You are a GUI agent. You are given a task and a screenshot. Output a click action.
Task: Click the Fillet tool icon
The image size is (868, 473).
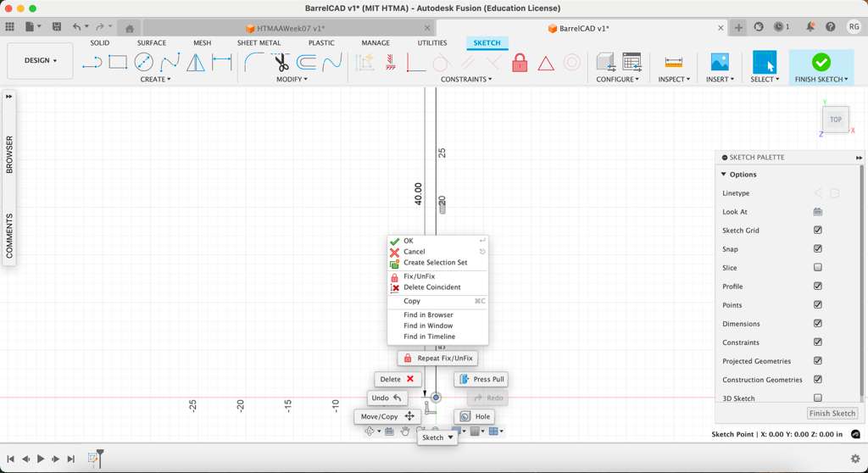[x=253, y=62]
